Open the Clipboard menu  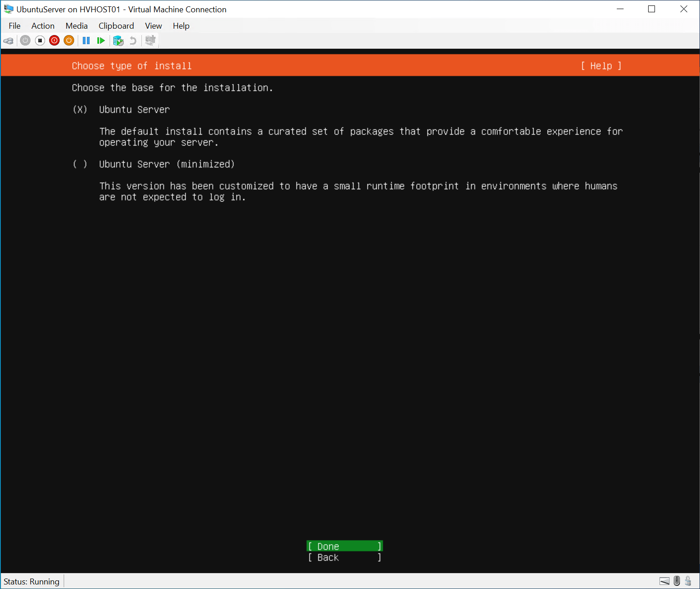[116, 26]
